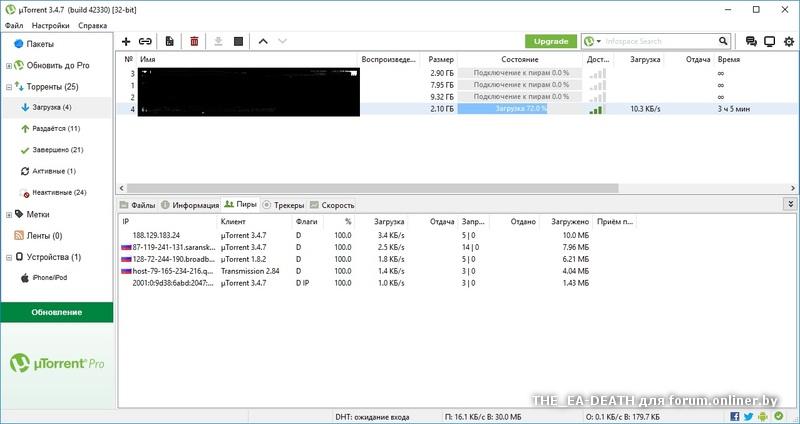Select the Пиры tab
The height and width of the screenshot is (424, 800).
tap(240, 204)
